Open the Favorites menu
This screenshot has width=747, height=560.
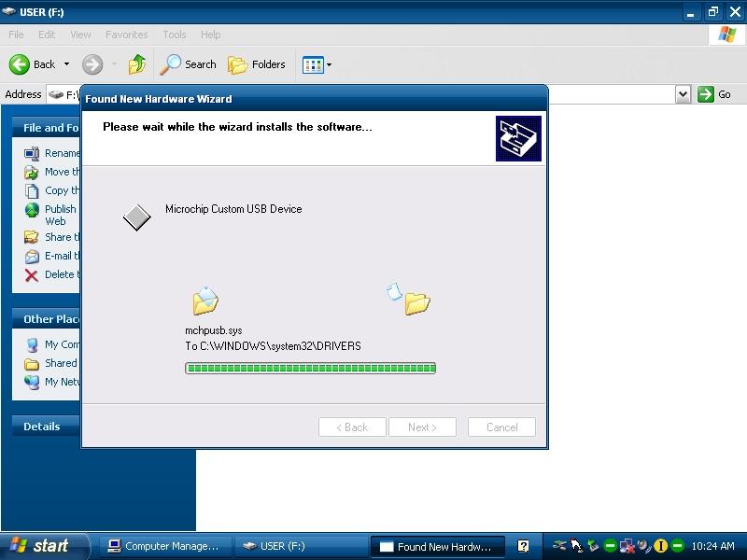127,35
